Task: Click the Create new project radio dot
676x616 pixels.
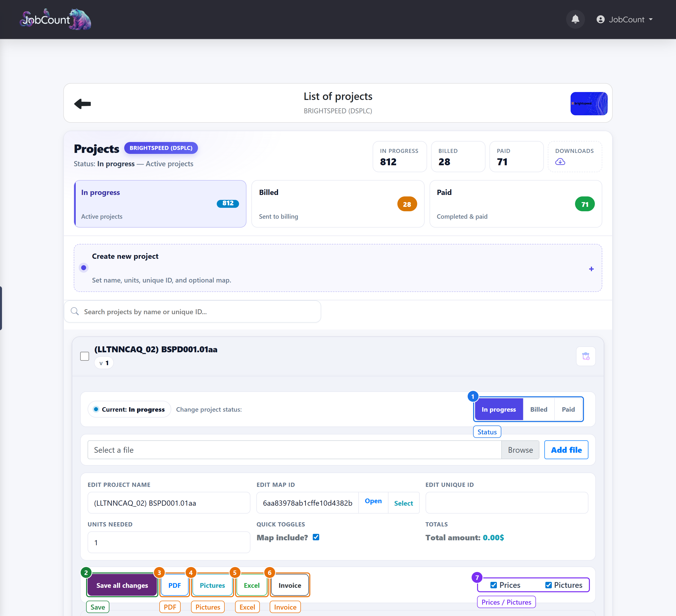Action: (x=84, y=268)
